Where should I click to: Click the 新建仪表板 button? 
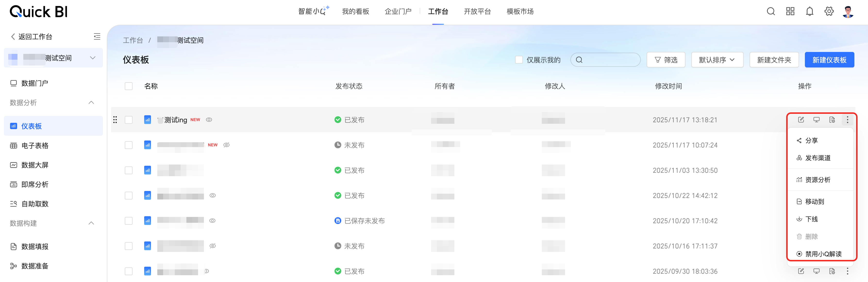(x=829, y=60)
